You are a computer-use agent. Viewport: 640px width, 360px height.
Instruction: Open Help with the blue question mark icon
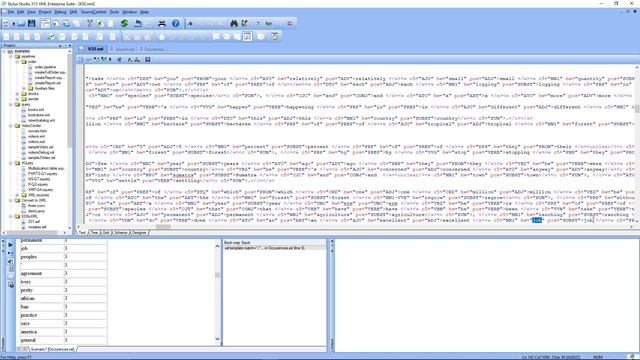coord(175,23)
